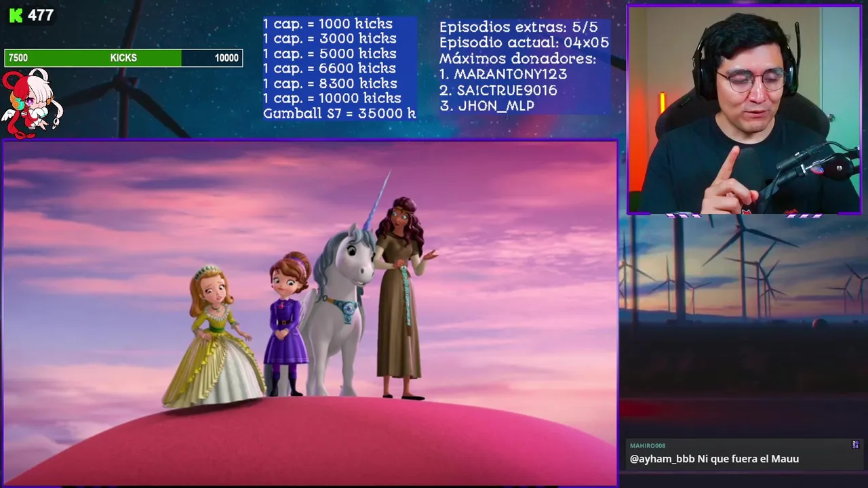Click the 10000 goal value on the bar
Screen dimensions: 868x488
[226, 58]
